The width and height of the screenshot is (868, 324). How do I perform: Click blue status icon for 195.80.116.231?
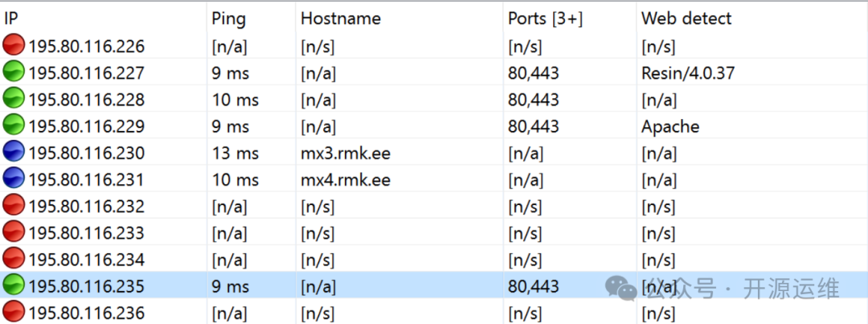pyautogui.click(x=14, y=179)
